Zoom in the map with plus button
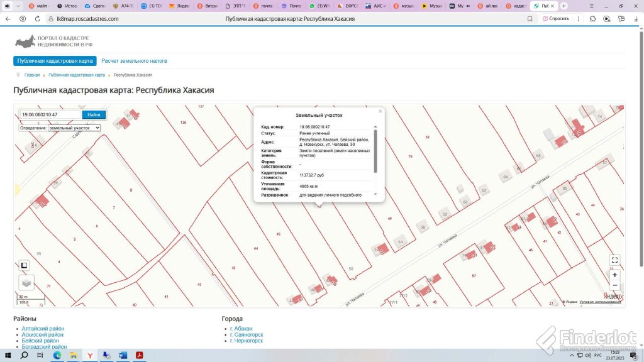This screenshot has height=362, width=644. (x=614, y=275)
